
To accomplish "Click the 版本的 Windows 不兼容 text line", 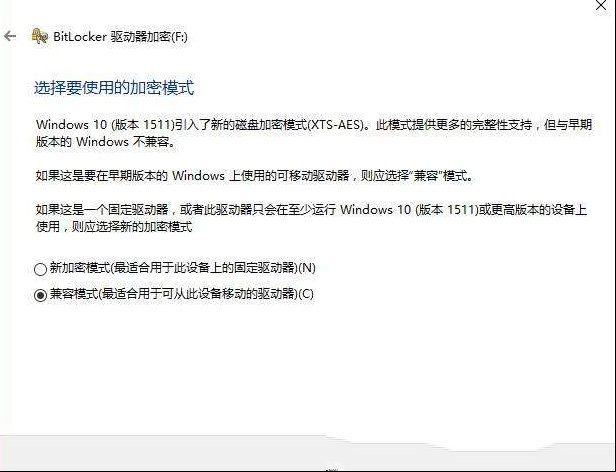I will point(106,142).
